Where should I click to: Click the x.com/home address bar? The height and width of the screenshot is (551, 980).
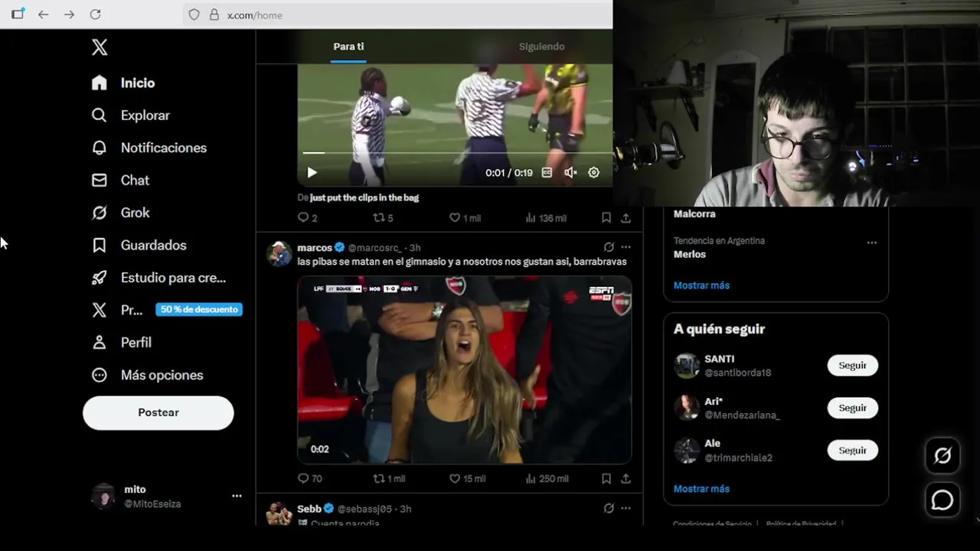(x=398, y=15)
